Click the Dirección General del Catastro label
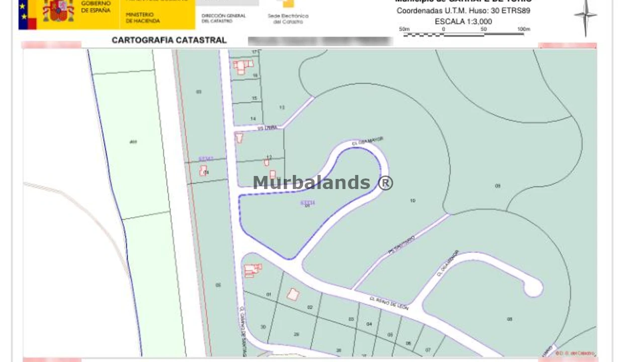 click(223, 19)
